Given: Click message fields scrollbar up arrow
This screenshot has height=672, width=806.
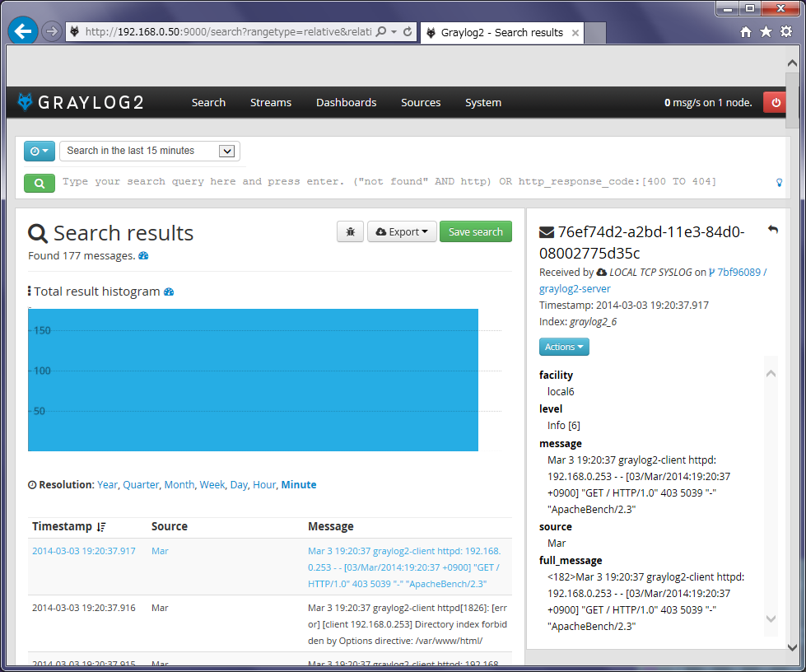Looking at the screenshot, I should point(771,374).
